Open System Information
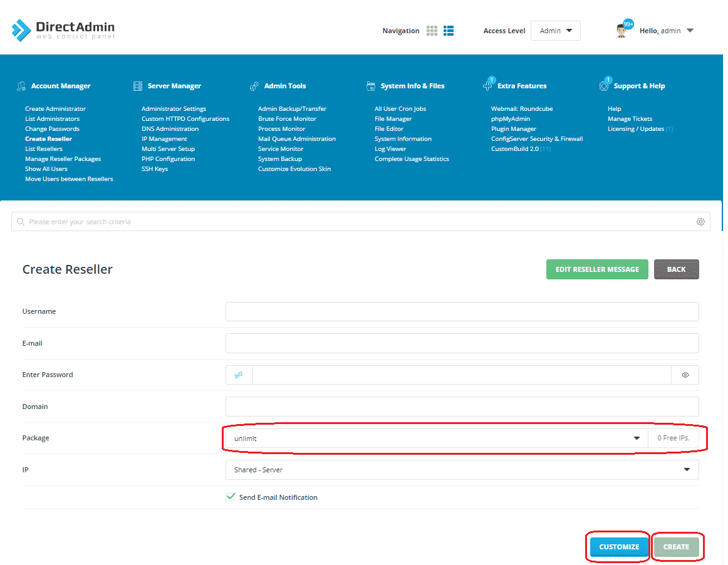 point(403,139)
